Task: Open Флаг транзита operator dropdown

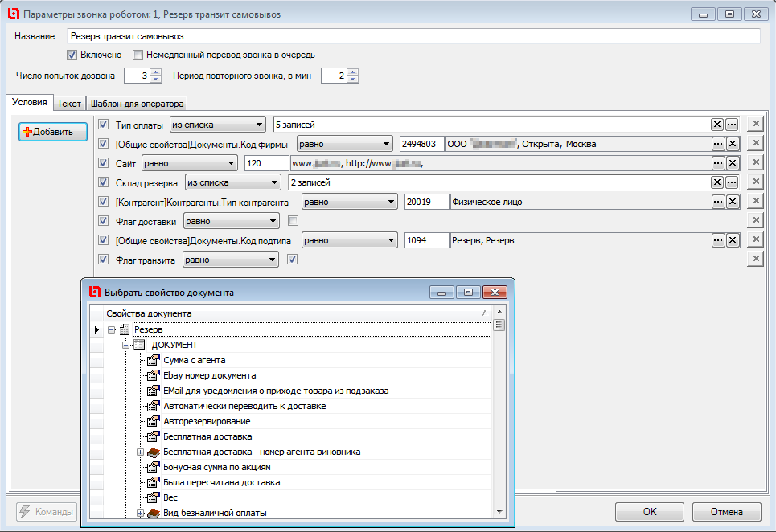Action: click(231, 260)
